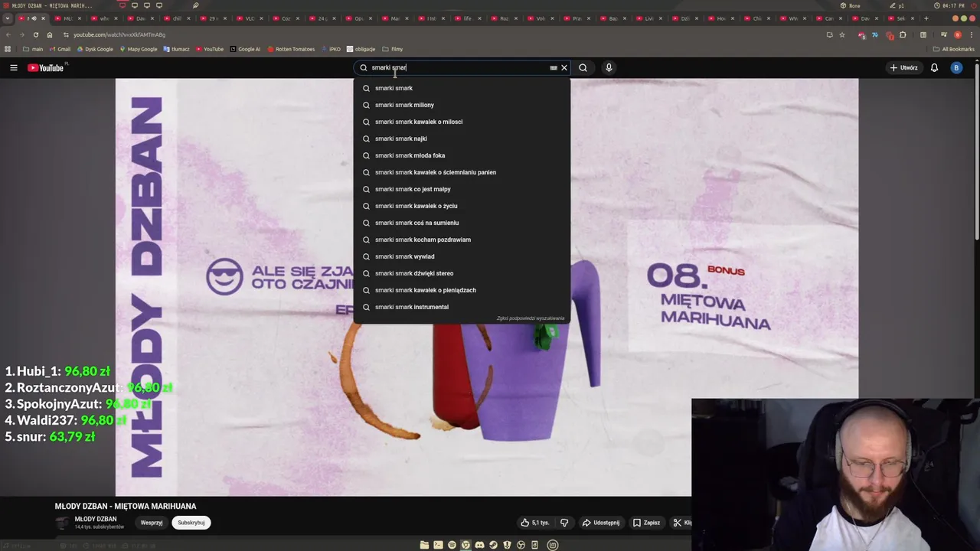Expand the "filmy" bookmarks folder

pyautogui.click(x=393, y=49)
